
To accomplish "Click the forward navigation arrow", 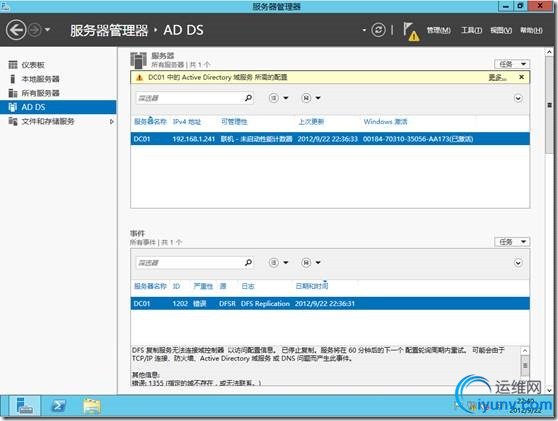I will coord(35,30).
